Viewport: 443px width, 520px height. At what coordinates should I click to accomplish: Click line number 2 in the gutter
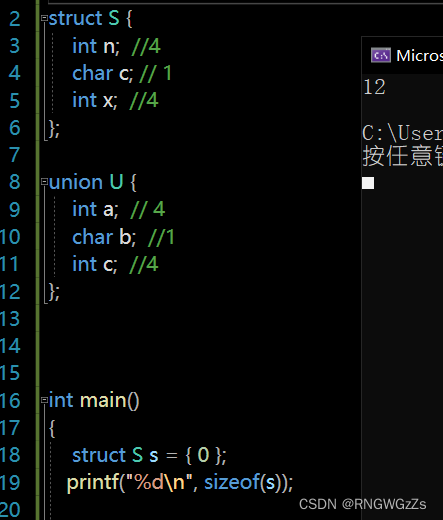[14, 19]
